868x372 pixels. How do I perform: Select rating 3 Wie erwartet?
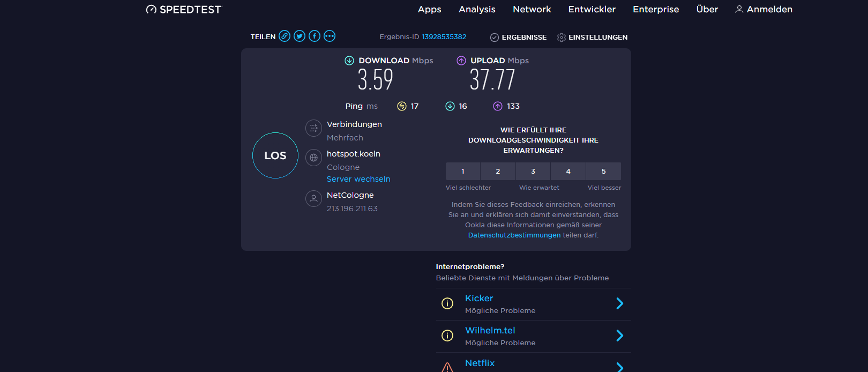tap(533, 171)
